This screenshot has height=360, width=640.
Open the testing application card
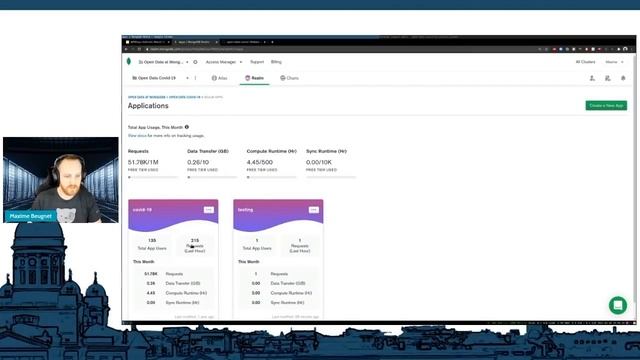tap(278, 259)
